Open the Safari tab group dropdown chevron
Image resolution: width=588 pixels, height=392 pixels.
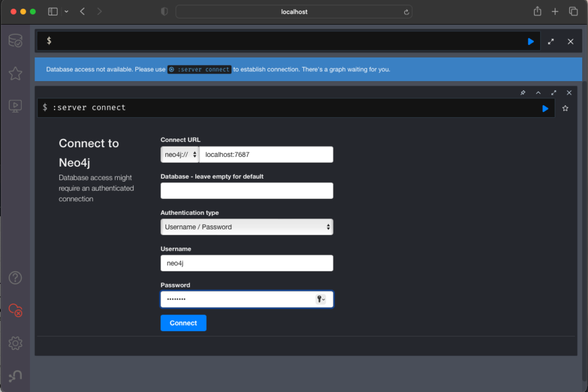pos(67,11)
